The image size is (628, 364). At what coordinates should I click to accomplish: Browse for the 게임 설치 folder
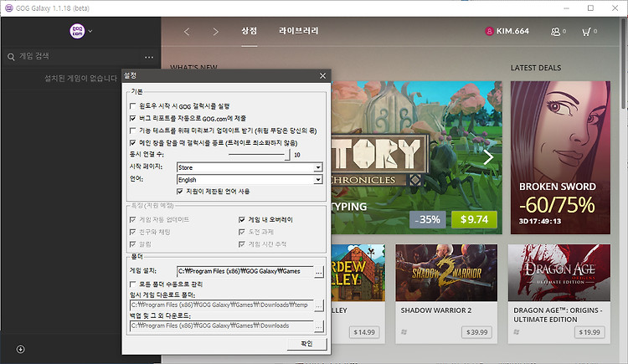click(319, 272)
